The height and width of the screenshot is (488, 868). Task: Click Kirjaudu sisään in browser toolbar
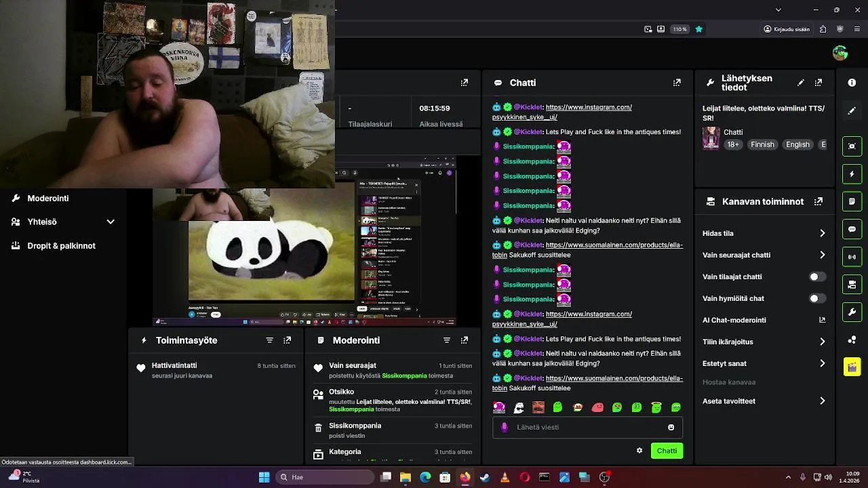(787, 29)
